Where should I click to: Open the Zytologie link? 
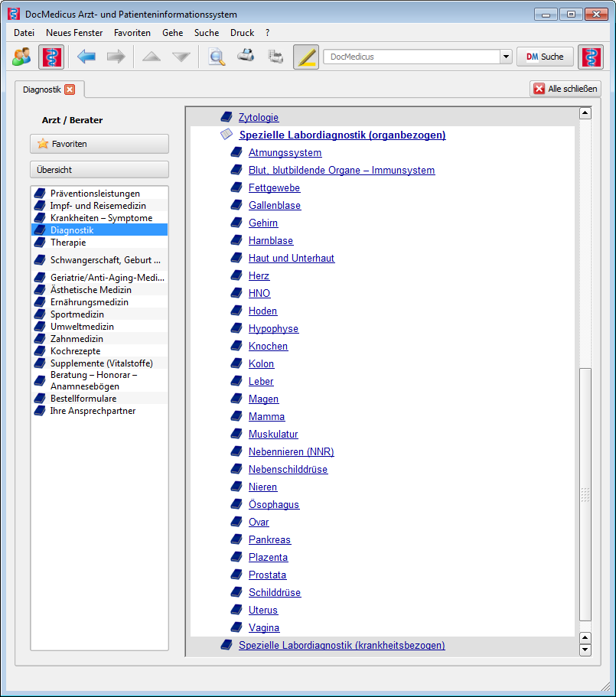point(258,117)
